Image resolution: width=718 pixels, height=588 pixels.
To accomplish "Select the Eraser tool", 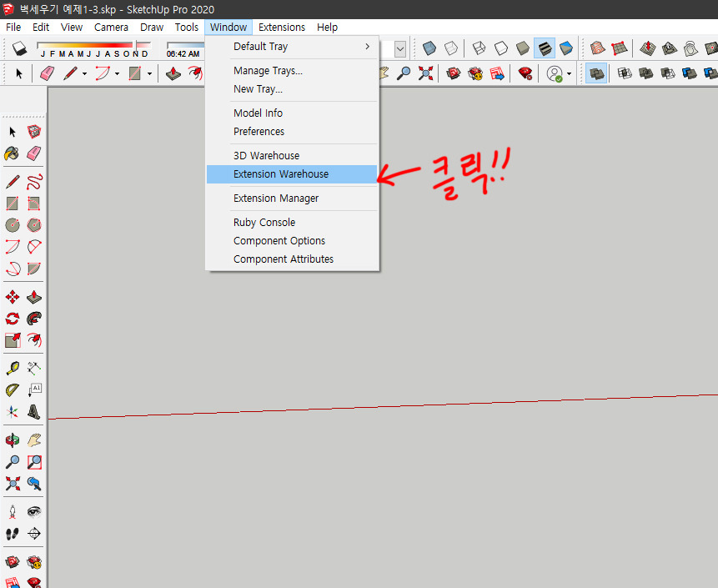I will tap(34, 153).
